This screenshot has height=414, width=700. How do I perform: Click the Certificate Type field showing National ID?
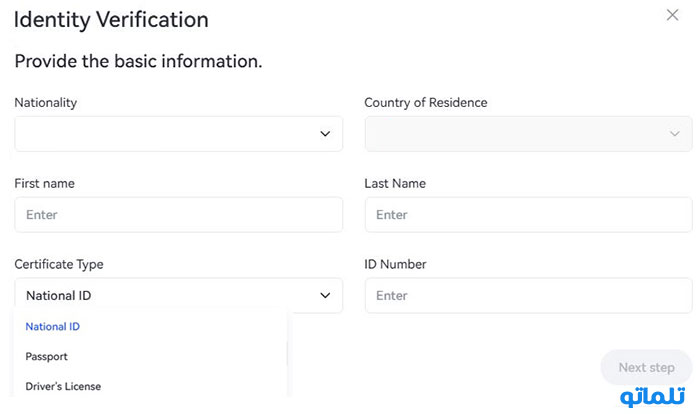[x=179, y=295]
